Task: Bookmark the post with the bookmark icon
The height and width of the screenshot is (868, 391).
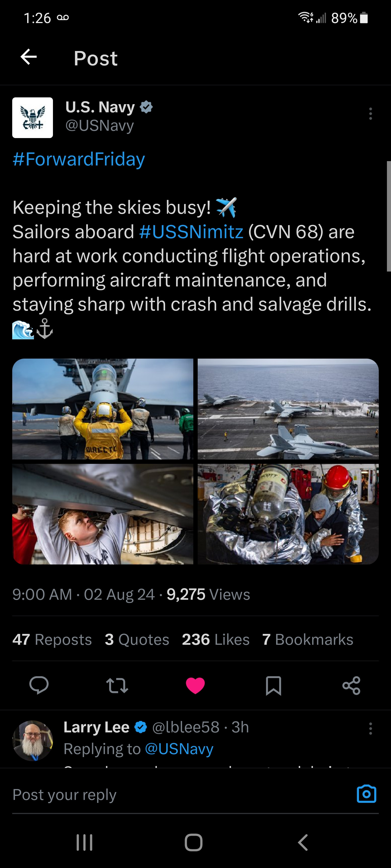Action: [x=273, y=685]
